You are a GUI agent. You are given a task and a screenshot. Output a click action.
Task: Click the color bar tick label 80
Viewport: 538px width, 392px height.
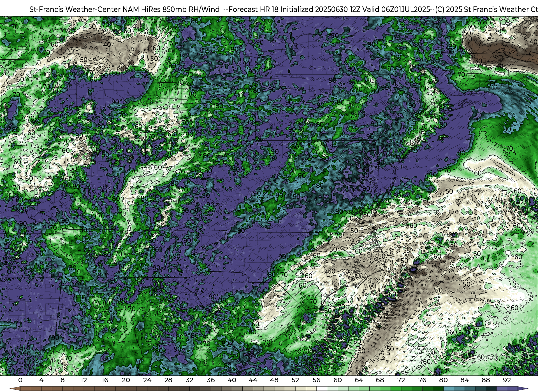(444, 380)
